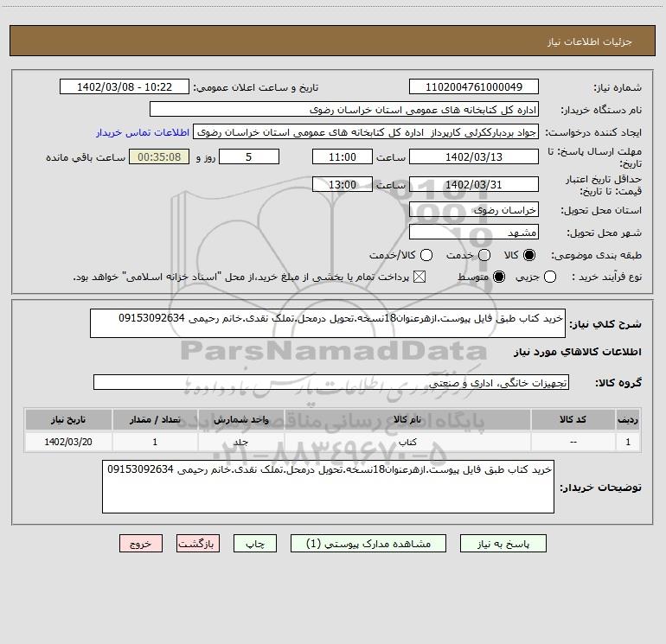The width and height of the screenshot is (666, 644).
Task: Click the validity time field 13:00
Action: [x=343, y=184]
